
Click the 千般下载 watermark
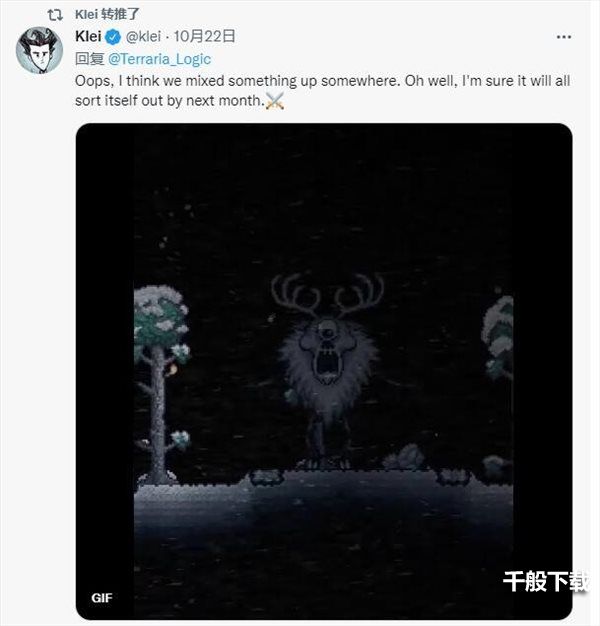pos(543,582)
